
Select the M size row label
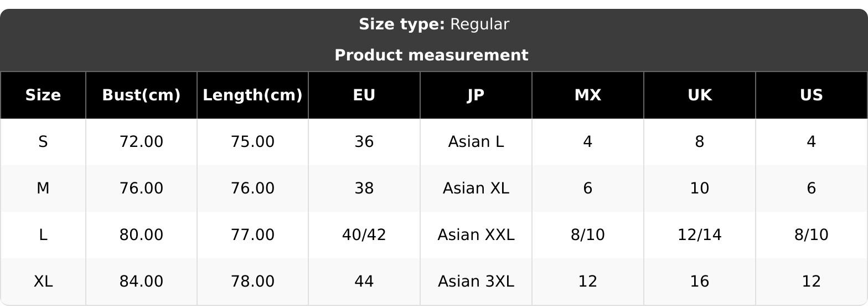[x=43, y=188]
